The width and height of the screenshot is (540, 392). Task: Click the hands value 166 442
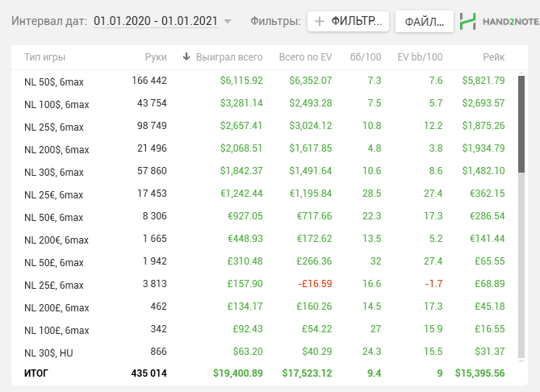[149, 81]
